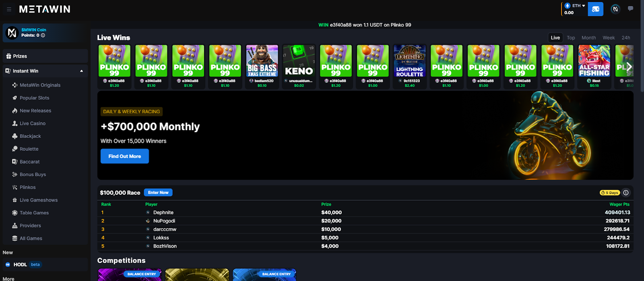Select player Lokkss in race table

tap(161, 238)
